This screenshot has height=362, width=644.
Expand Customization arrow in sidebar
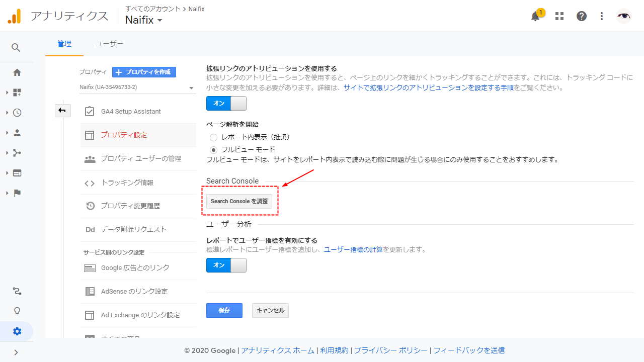coord(7,93)
